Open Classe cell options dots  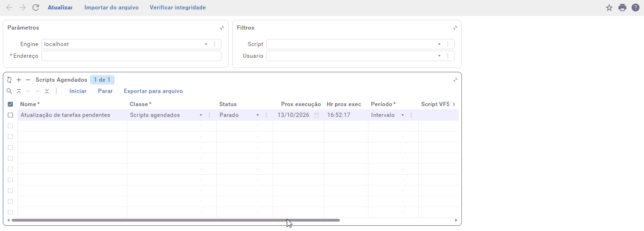(209, 115)
